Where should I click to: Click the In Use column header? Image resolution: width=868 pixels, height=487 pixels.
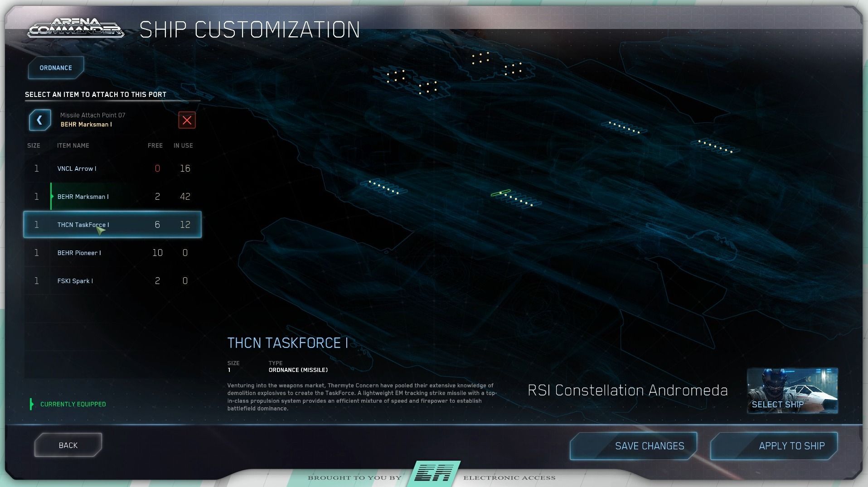coord(183,145)
